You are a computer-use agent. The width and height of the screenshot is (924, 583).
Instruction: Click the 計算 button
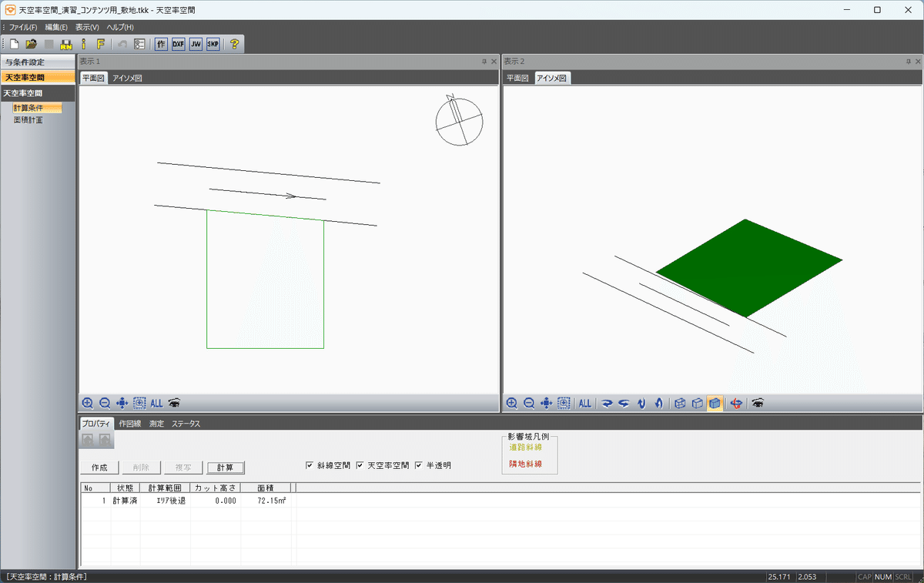tap(226, 467)
